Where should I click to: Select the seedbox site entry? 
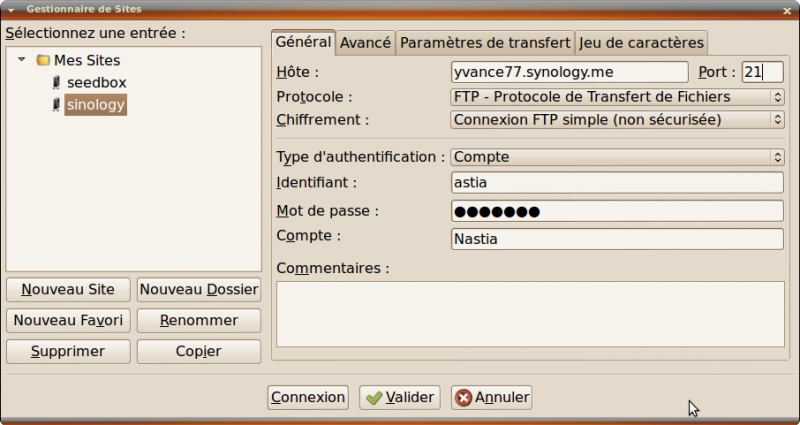pyautogui.click(x=96, y=82)
